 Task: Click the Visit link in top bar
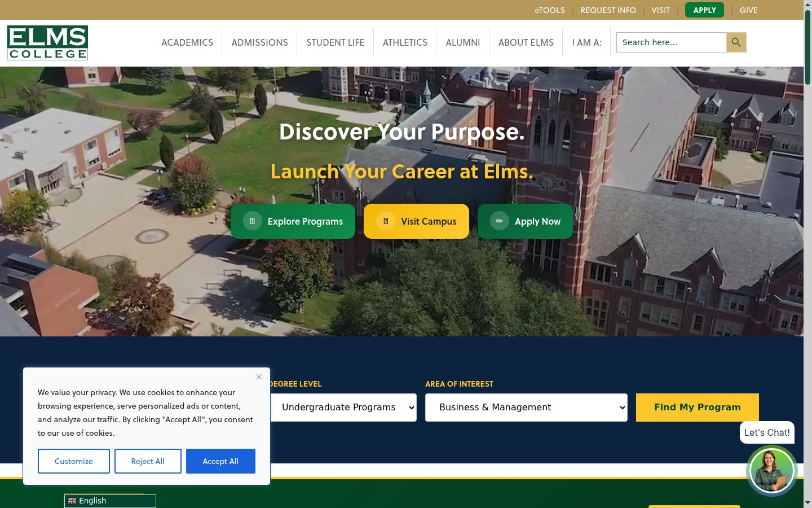tap(661, 10)
